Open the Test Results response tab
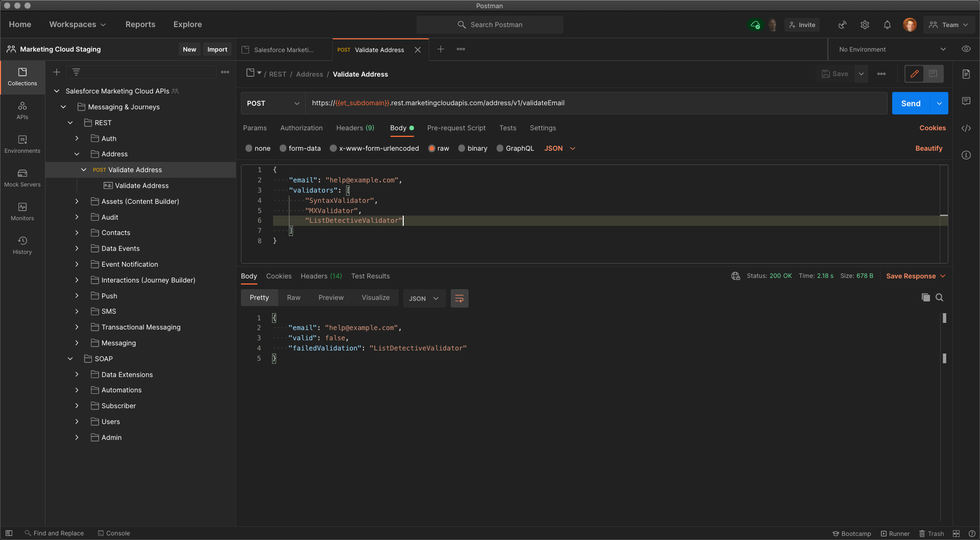Screen dimensions: 980x540 coord(370,276)
